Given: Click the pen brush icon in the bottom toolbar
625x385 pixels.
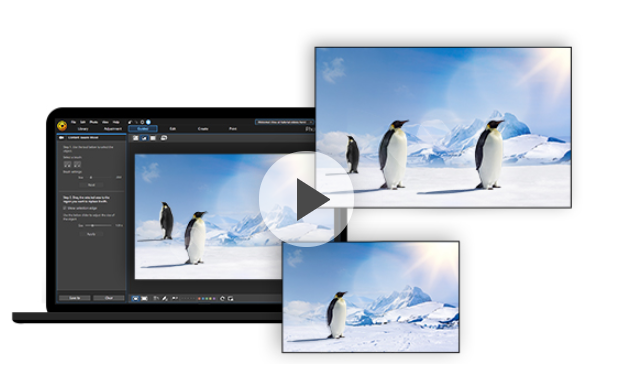Looking at the screenshot, I should click(x=165, y=298).
